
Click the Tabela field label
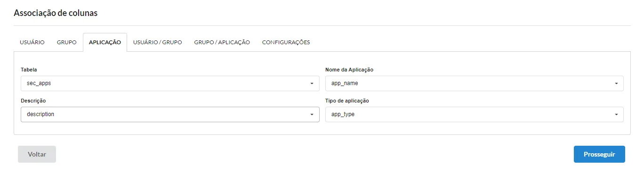29,70
